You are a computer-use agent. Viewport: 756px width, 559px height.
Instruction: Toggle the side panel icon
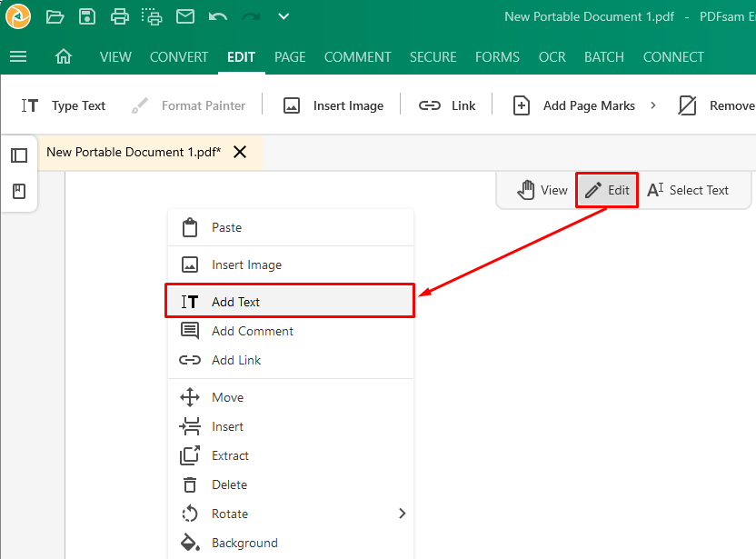[x=19, y=155]
